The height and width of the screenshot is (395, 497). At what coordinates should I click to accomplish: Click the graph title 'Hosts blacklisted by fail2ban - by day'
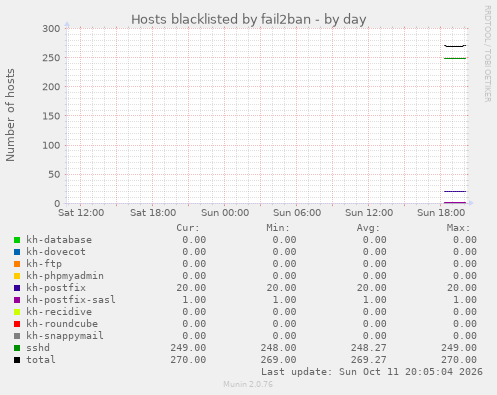pyautogui.click(x=249, y=19)
